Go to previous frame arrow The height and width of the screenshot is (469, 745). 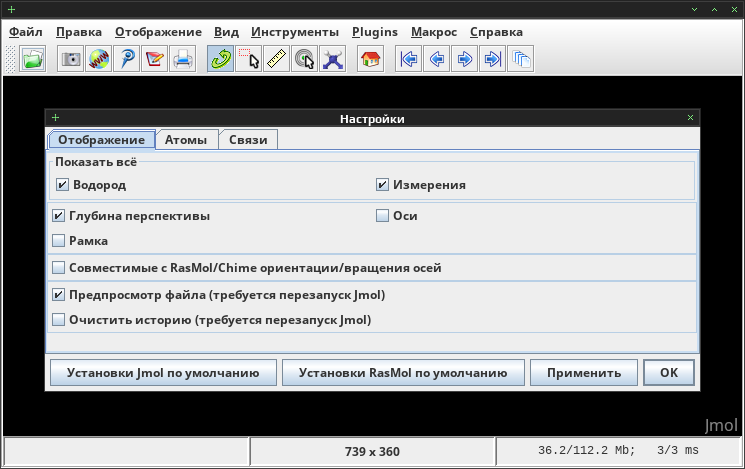(437, 59)
